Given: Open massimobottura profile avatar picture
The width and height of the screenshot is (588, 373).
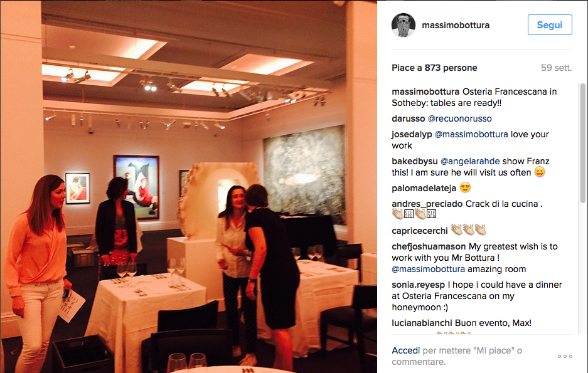Looking at the screenshot, I should (x=404, y=25).
